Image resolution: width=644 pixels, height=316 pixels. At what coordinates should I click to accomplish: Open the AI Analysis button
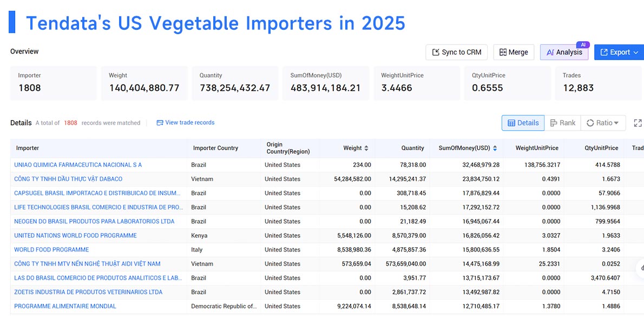tap(564, 52)
